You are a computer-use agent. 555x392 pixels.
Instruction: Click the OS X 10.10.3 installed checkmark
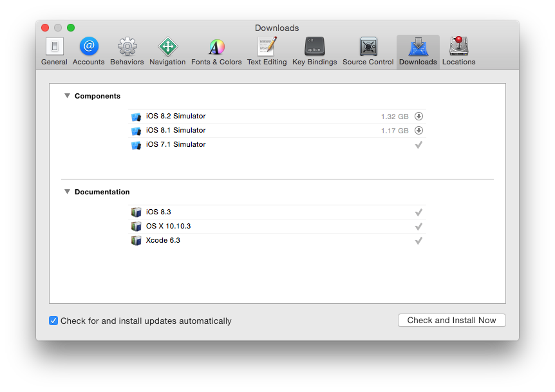(x=419, y=227)
